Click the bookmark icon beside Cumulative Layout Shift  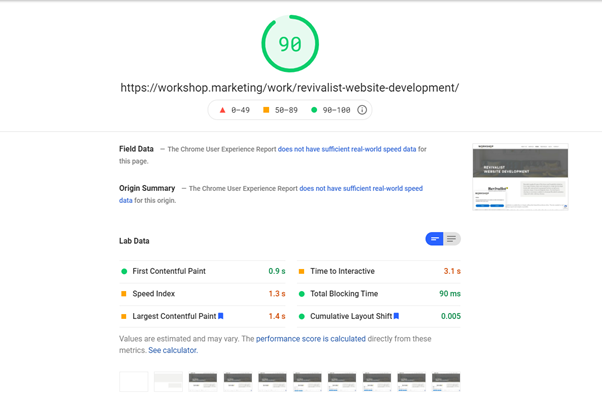pyautogui.click(x=397, y=316)
